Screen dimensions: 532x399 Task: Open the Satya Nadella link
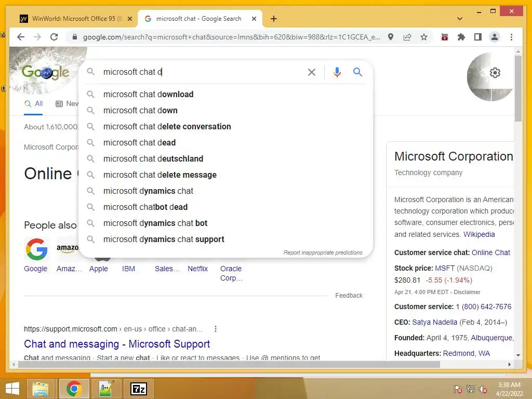(434, 322)
